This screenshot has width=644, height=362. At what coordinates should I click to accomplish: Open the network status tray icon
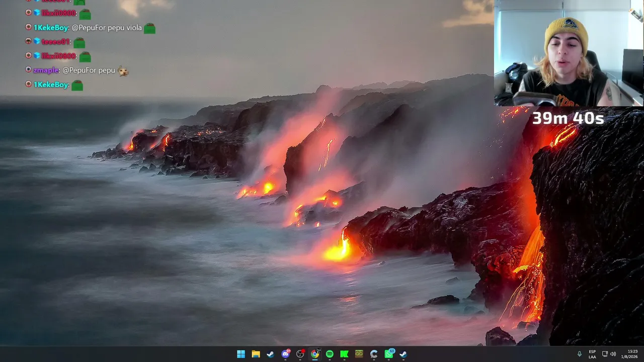point(605,354)
